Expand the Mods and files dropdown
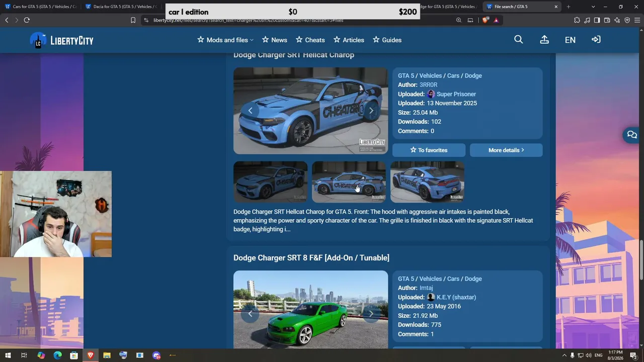 coord(225,40)
